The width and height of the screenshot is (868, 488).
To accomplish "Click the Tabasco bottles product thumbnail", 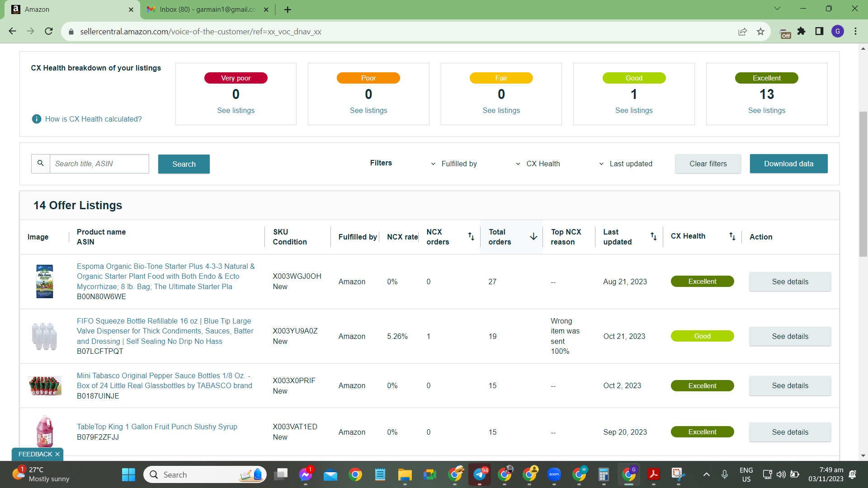I will click(44, 385).
